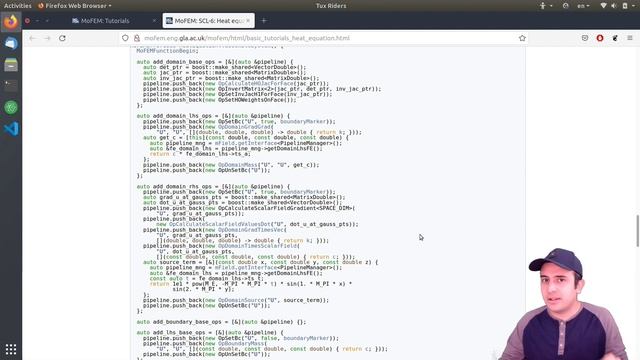Go forward one page in Firefox
This screenshot has width=640, height=360.
(x=47, y=38)
